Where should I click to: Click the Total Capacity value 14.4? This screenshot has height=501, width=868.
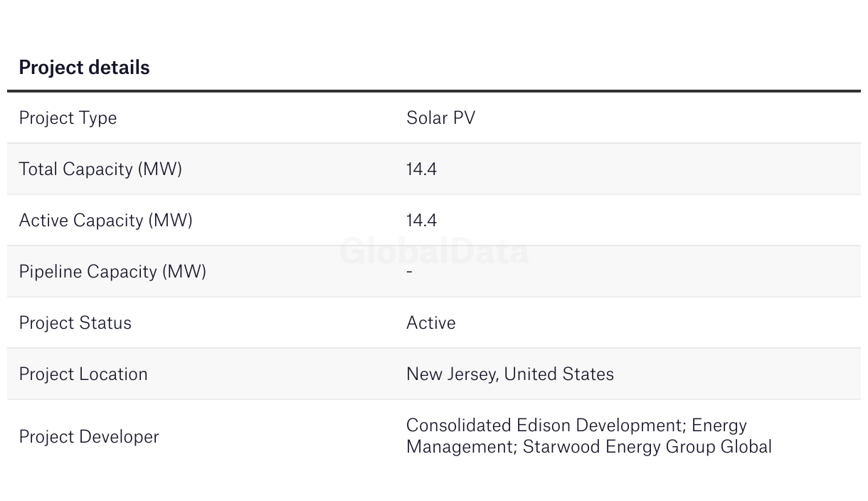[x=421, y=169]
